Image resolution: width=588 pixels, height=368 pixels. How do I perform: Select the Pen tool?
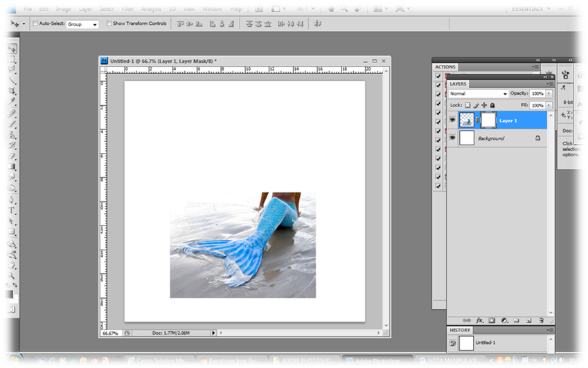pos(12,199)
